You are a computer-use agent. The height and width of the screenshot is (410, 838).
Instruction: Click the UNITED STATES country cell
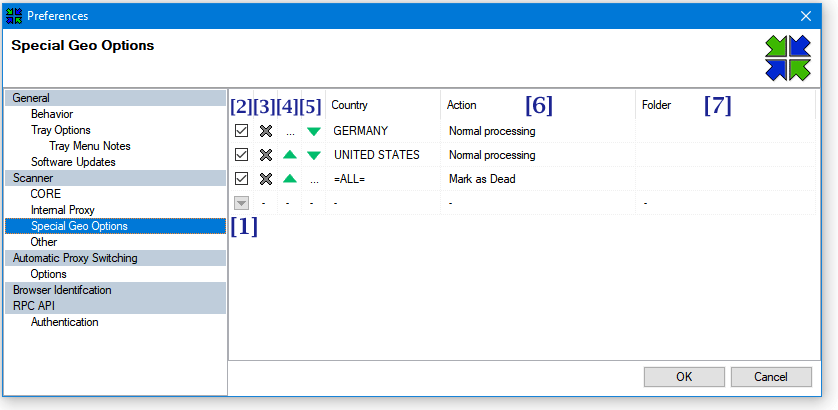383,154
